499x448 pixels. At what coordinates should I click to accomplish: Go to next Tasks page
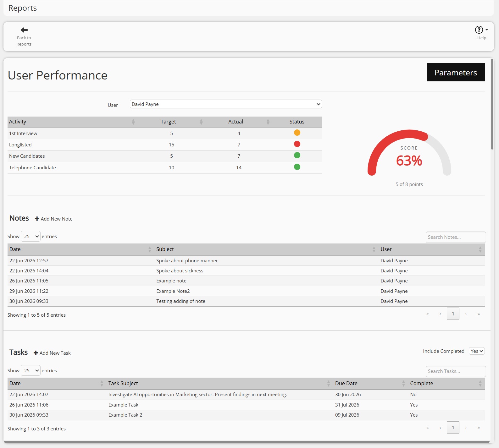[466, 428]
